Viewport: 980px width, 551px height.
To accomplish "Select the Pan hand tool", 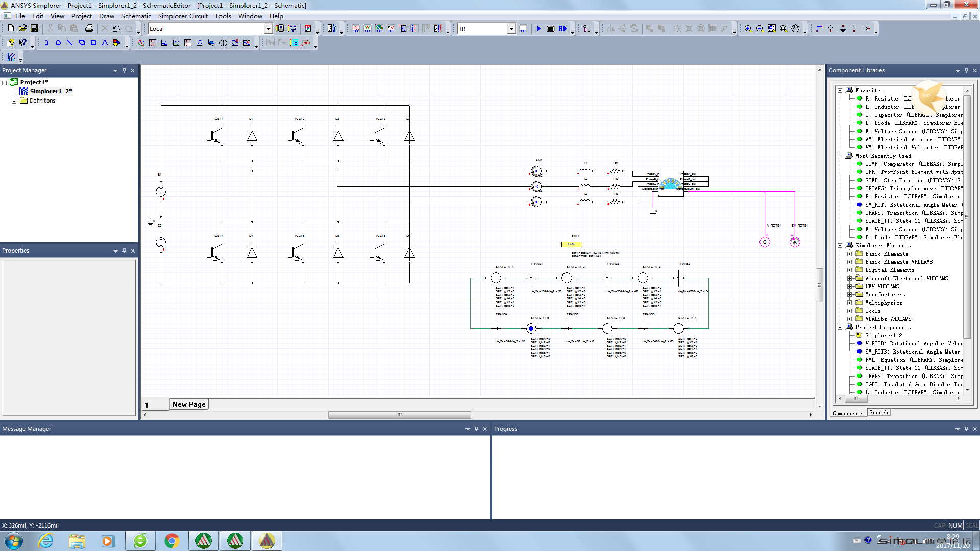I will [795, 29].
